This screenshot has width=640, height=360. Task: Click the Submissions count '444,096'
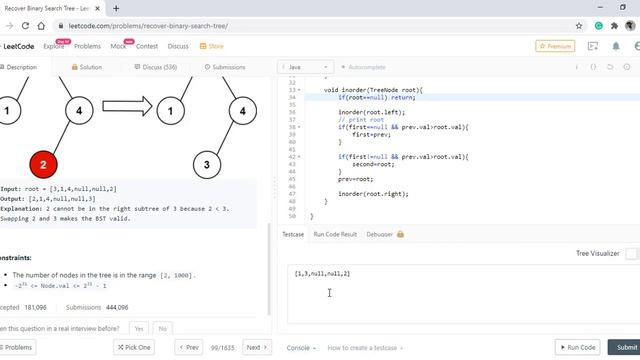(x=117, y=307)
